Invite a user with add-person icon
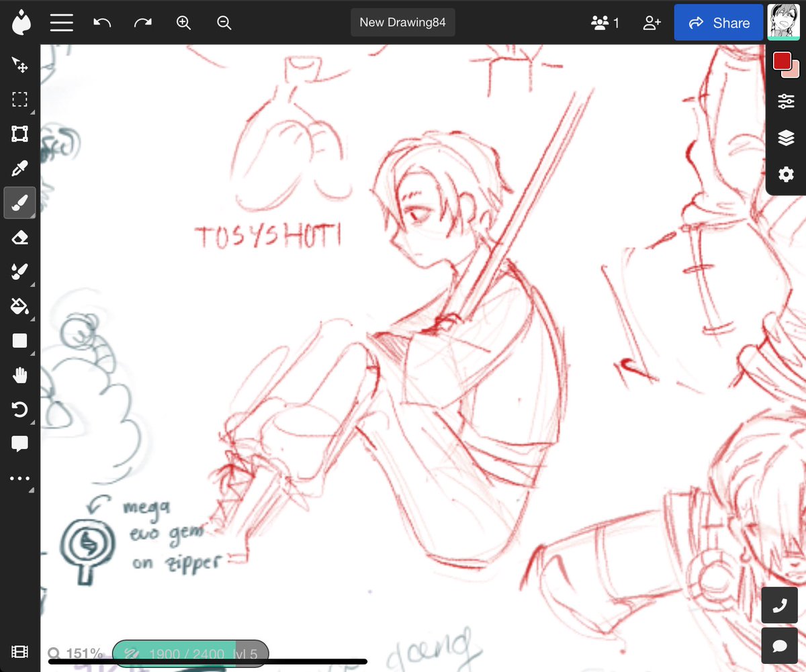Image resolution: width=806 pixels, height=672 pixels. 652,23
